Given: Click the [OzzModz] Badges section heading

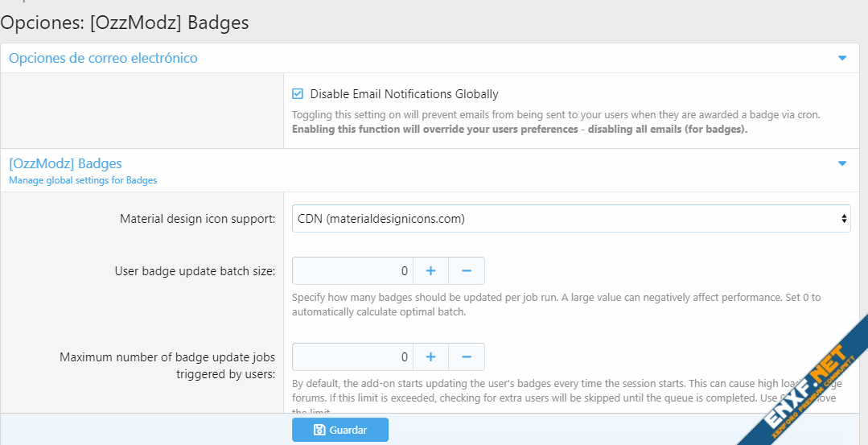Looking at the screenshot, I should (x=65, y=163).
